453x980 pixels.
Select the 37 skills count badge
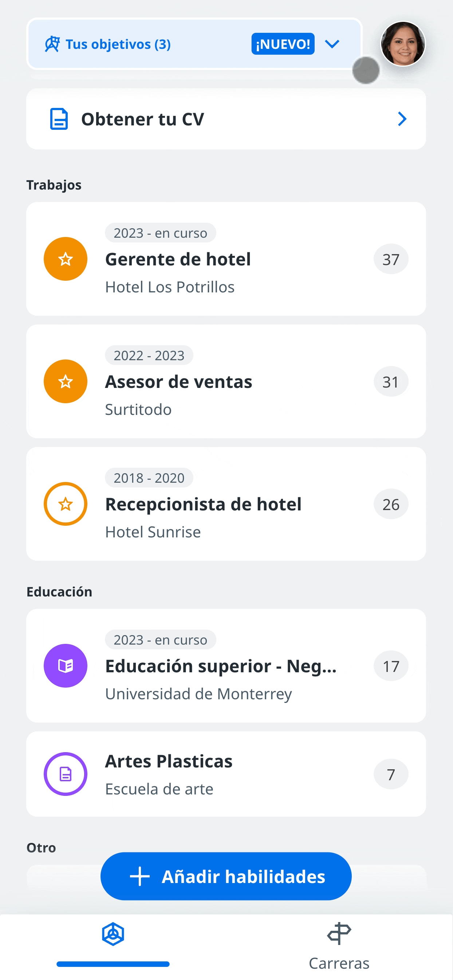click(x=391, y=259)
